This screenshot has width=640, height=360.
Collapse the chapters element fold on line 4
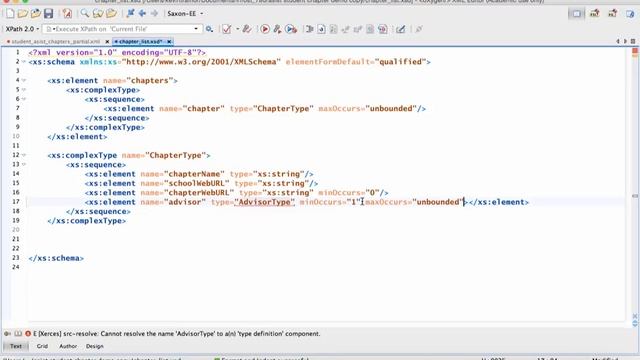(24, 80)
